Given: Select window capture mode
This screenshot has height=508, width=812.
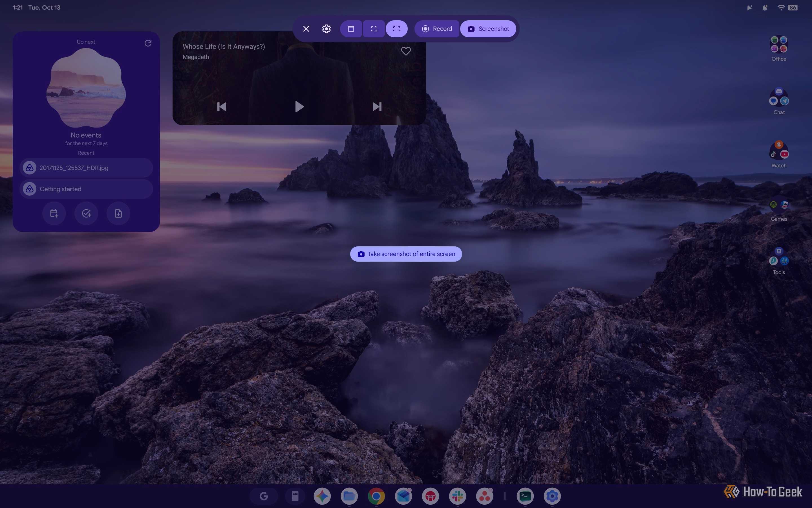Looking at the screenshot, I should [x=351, y=29].
